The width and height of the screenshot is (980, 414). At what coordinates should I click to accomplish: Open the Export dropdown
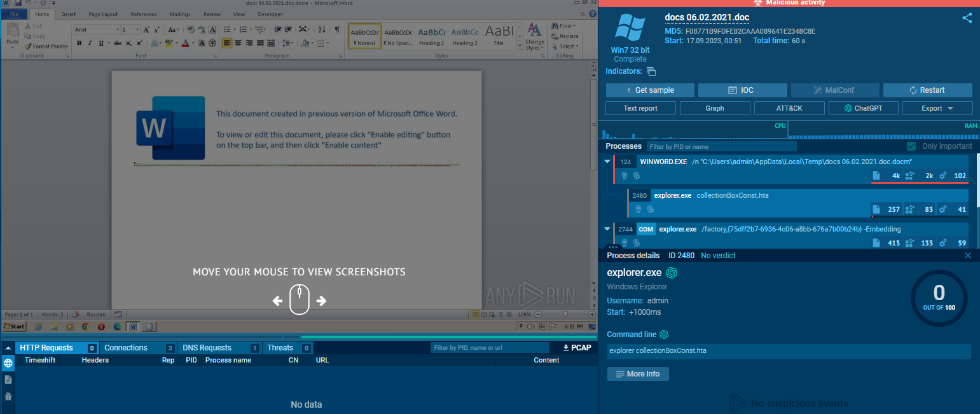pyautogui.click(x=937, y=108)
